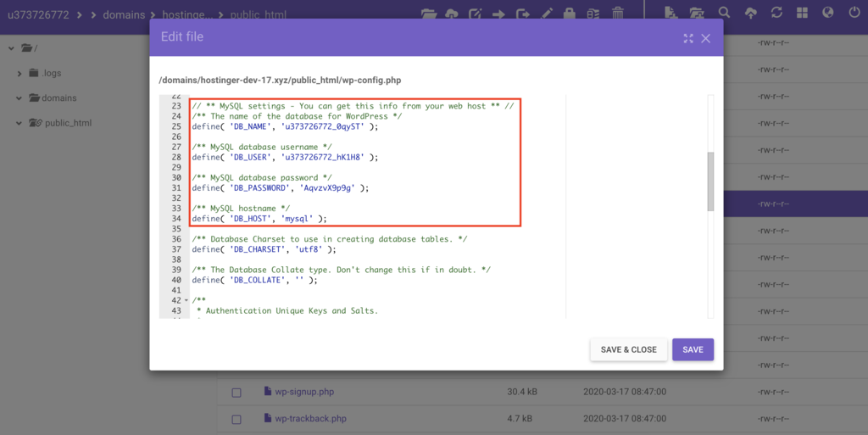Viewport: 868px width, 435px height.
Task: Click the 'Database Charset to use' comment
Action: pyautogui.click(x=330, y=239)
